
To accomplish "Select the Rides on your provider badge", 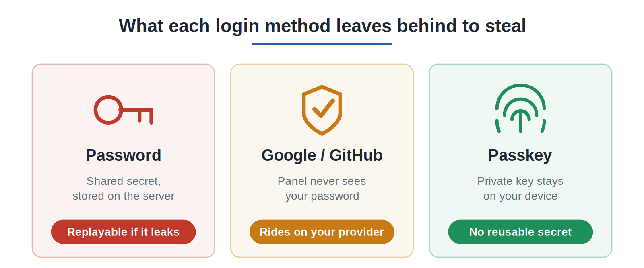I will click(x=322, y=232).
